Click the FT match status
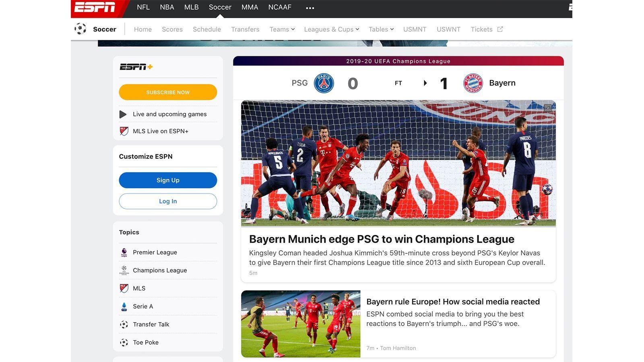This screenshot has height=362, width=644. (x=398, y=83)
